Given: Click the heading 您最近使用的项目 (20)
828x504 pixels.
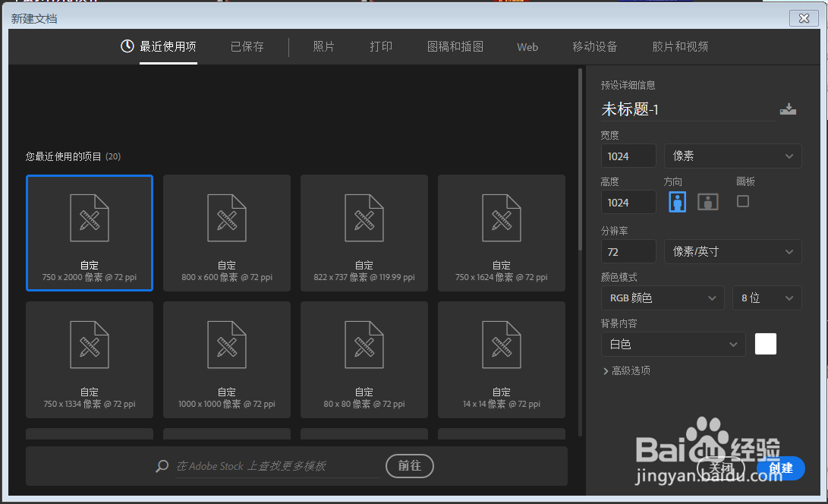Looking at the screenshot, I should click(73, 156).
